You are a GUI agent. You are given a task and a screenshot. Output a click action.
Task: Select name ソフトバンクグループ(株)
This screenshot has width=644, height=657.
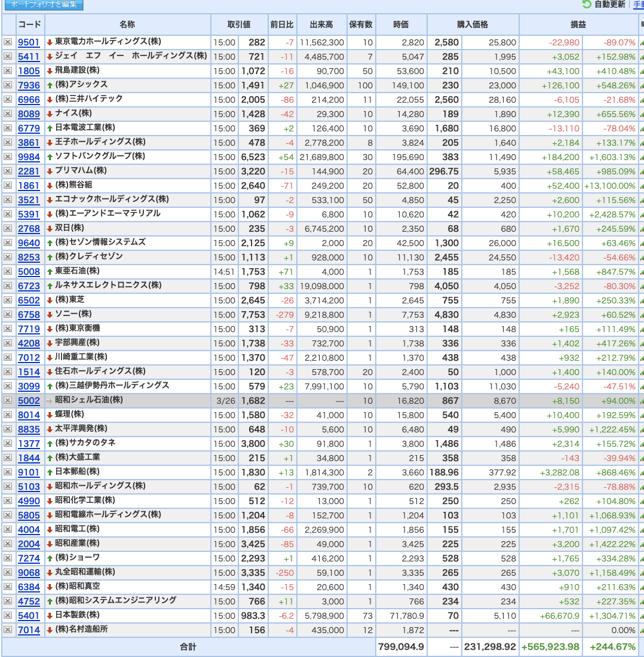click(100, 156)
